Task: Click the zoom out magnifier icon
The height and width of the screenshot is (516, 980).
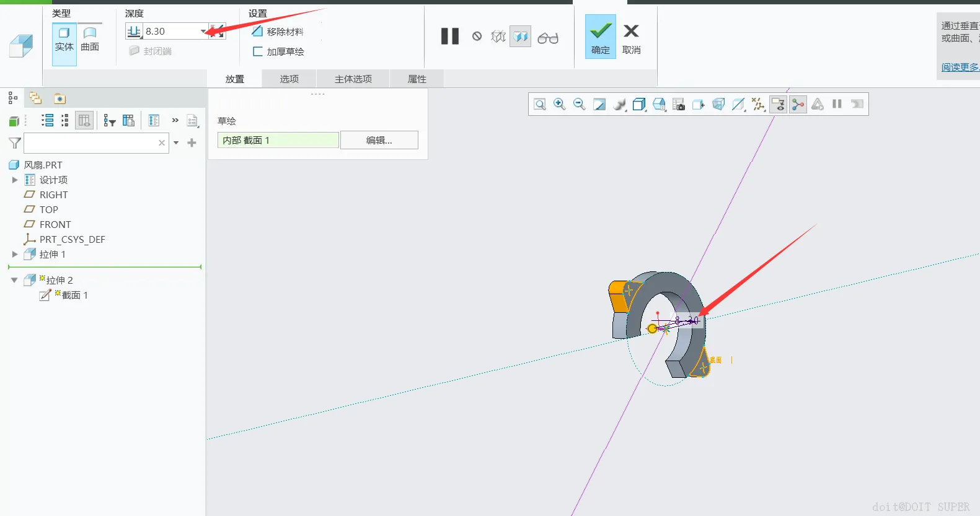Action: pyautogui.click(x=580, y=104)
